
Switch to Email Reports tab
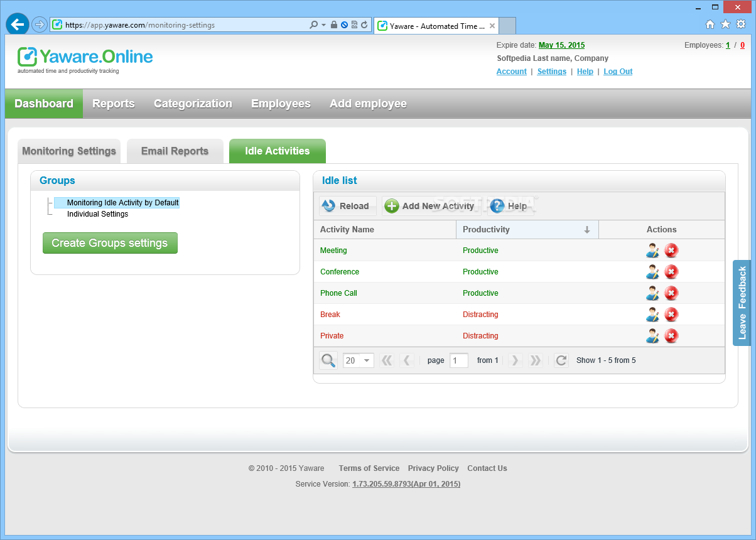click(175, 151)
